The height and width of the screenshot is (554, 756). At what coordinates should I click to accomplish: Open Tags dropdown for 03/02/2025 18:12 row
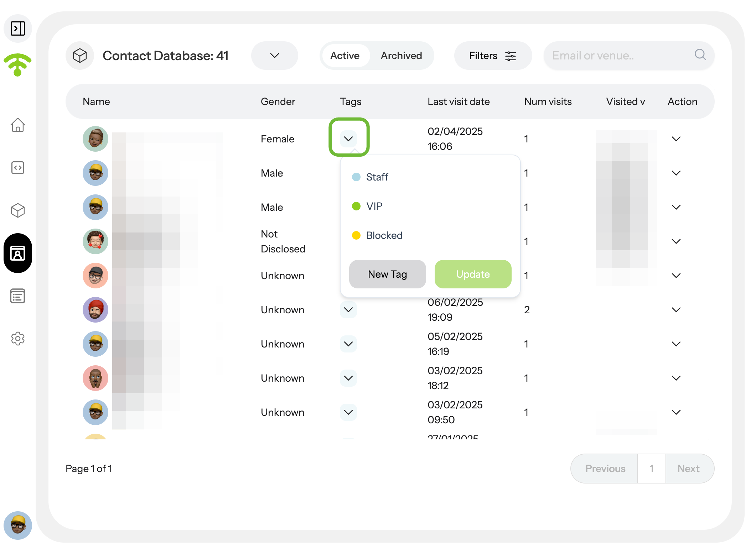[x=348, y=378]
